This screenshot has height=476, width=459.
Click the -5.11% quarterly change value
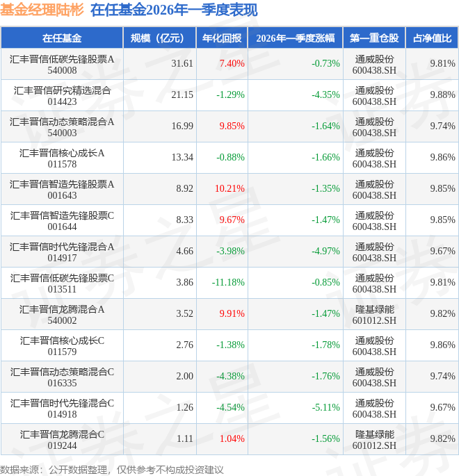tap(325, 407)
